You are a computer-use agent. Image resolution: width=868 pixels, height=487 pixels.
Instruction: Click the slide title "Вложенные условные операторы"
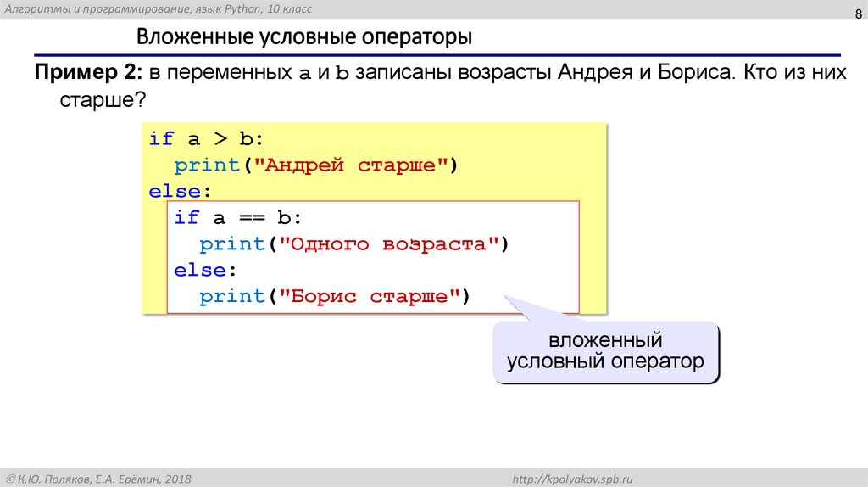[304, 36]
